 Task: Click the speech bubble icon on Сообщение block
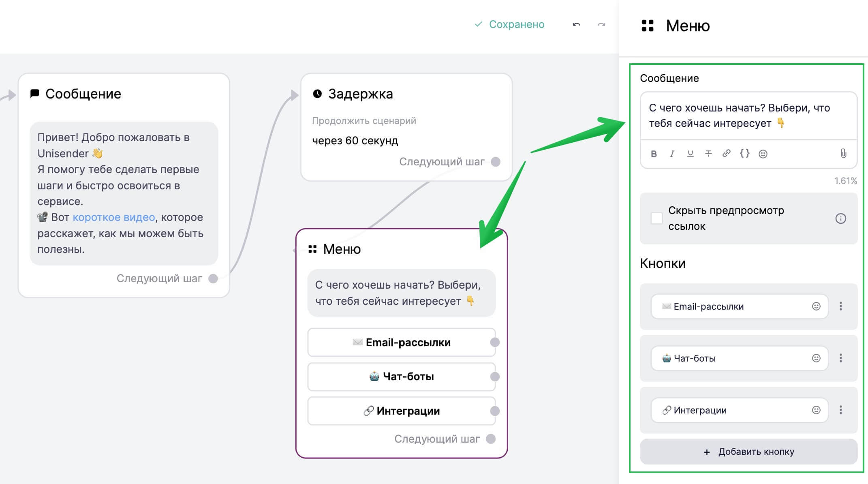35,94
